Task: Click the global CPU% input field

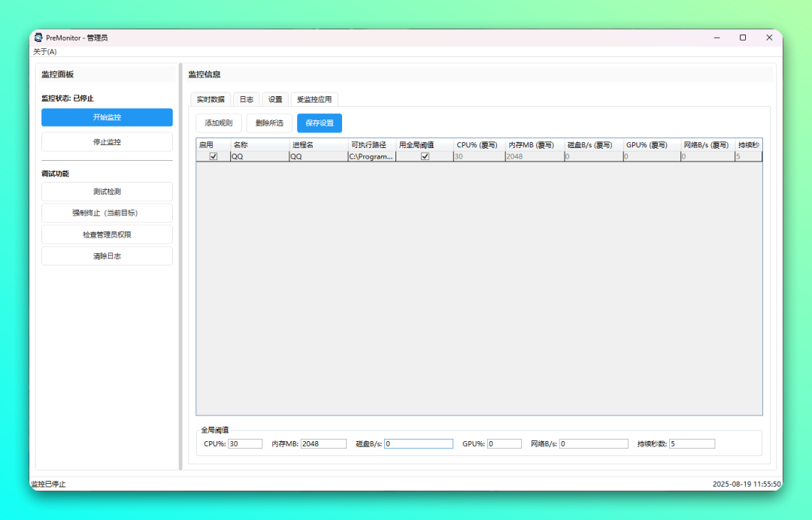Action: coord(245,444)
